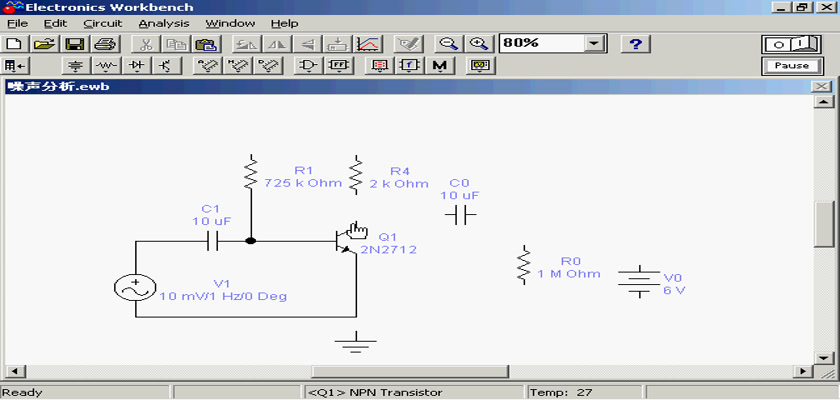This screenshot has width=840, height=400.
Task: Select the V0 6 V battery symbol
Action: (639, 282)
